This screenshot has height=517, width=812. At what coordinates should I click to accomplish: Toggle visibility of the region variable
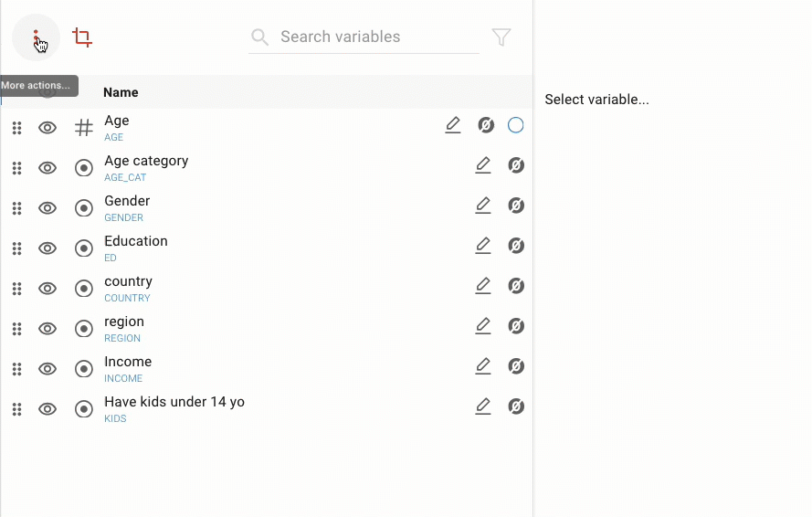[x=47, y=329]
